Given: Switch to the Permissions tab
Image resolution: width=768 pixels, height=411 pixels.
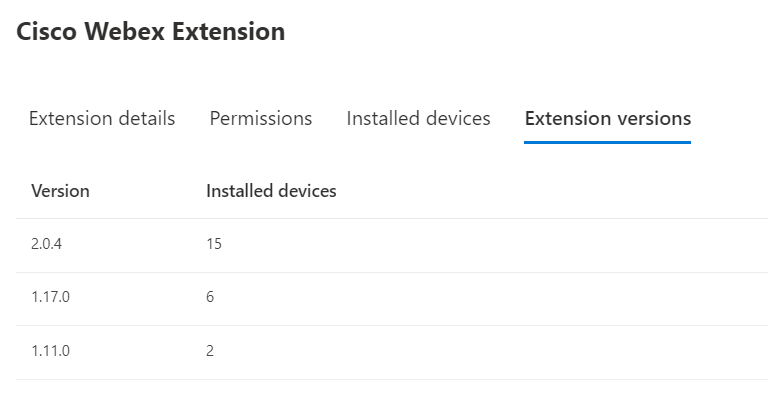Looking at the screenshot, I should click(261, 119).
